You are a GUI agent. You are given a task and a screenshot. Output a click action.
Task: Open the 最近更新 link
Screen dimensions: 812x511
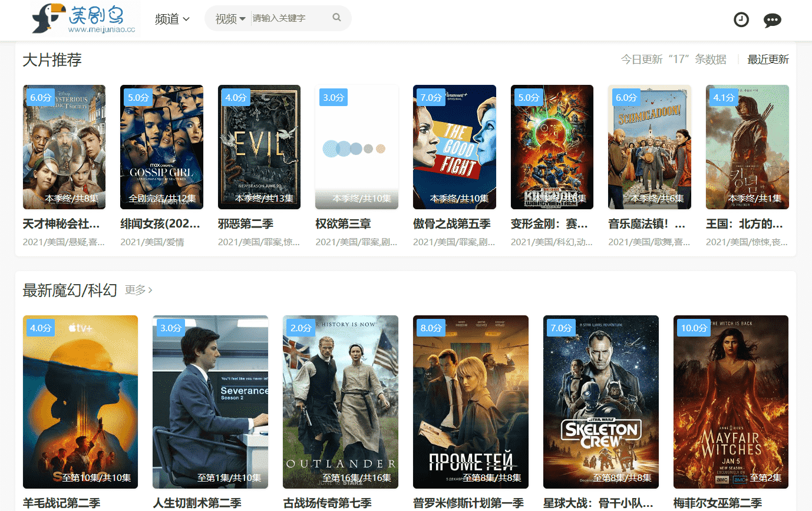(x=768, y=60)
